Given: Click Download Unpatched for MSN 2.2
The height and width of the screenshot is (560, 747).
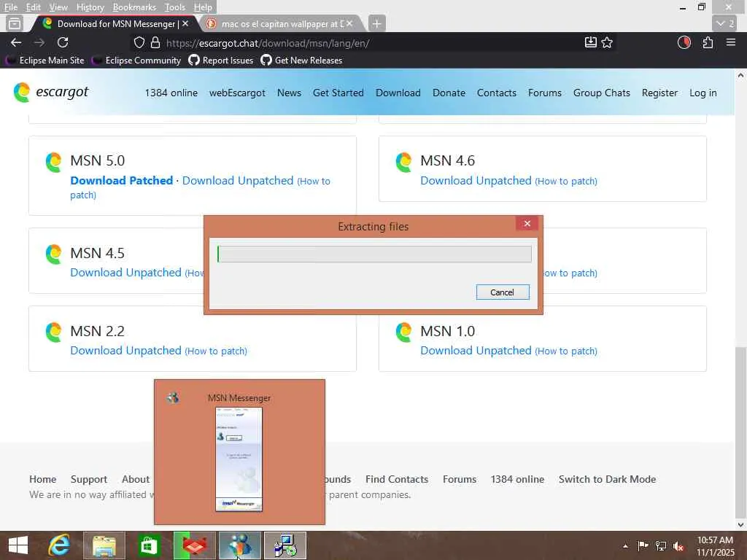Looking at the screenshot, I should coord(125,351).
